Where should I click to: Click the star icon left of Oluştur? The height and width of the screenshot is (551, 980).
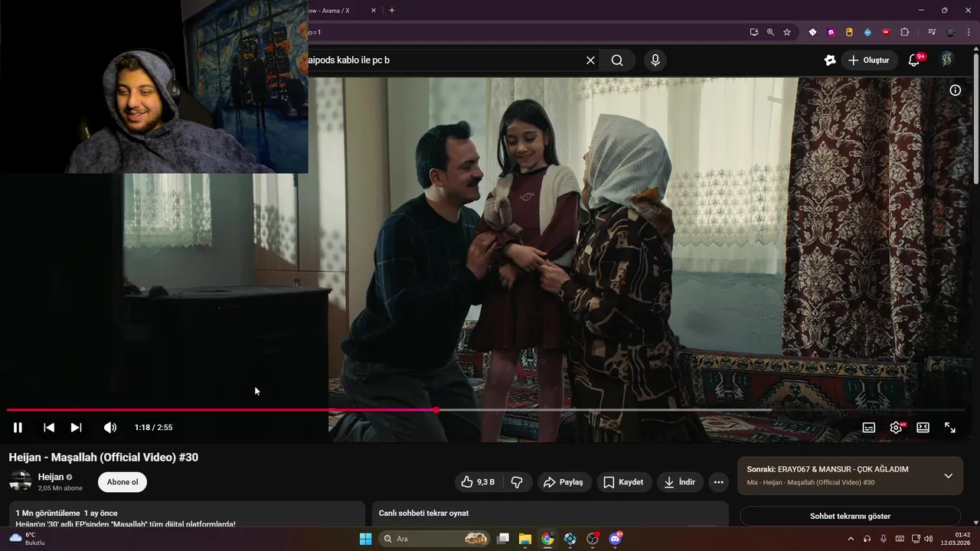(x=830, y=60)
